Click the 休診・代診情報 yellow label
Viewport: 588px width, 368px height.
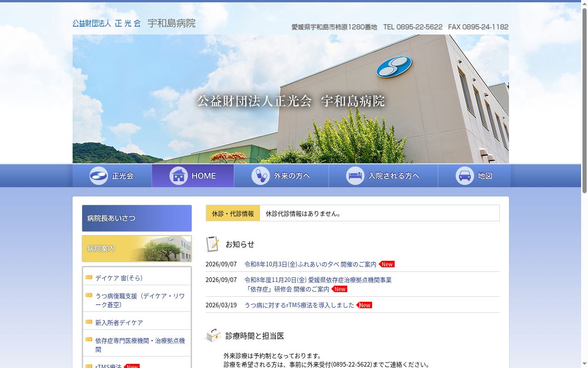tap(233, 213)
